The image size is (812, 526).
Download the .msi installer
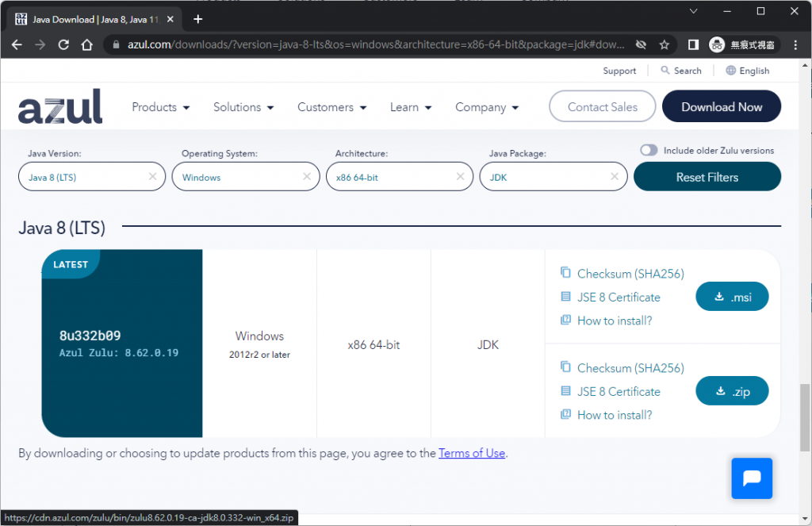(x=732, y=297)
